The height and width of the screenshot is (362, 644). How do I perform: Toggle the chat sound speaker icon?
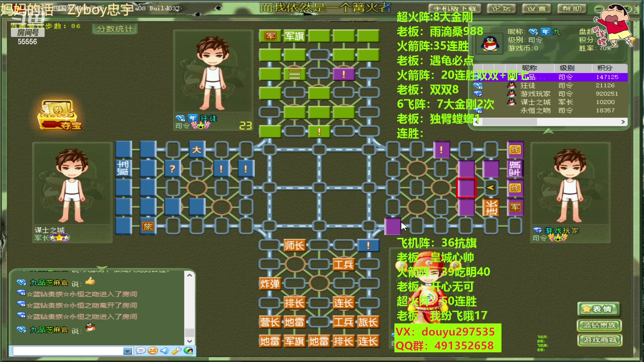(165, 351)
